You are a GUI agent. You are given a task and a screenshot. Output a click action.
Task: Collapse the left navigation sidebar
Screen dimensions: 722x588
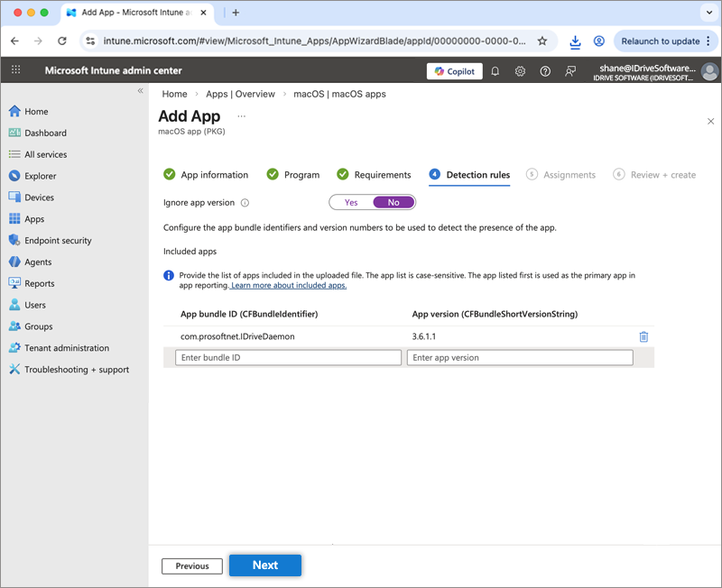[140, 91]
